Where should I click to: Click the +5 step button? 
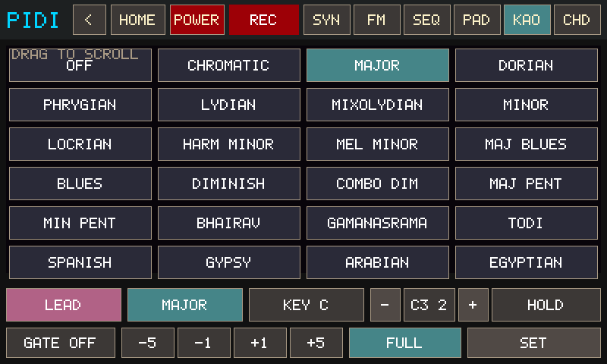(316, 343)
